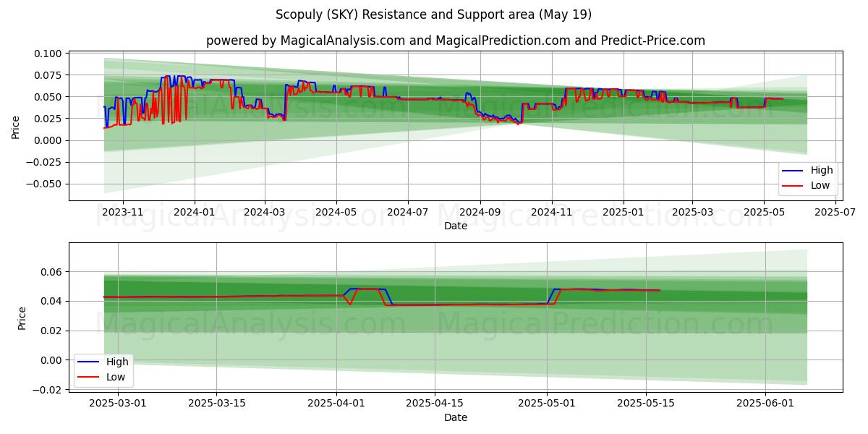
Task: Click the top chart date tick '2025-07'
Action: [x=835, y=212]
